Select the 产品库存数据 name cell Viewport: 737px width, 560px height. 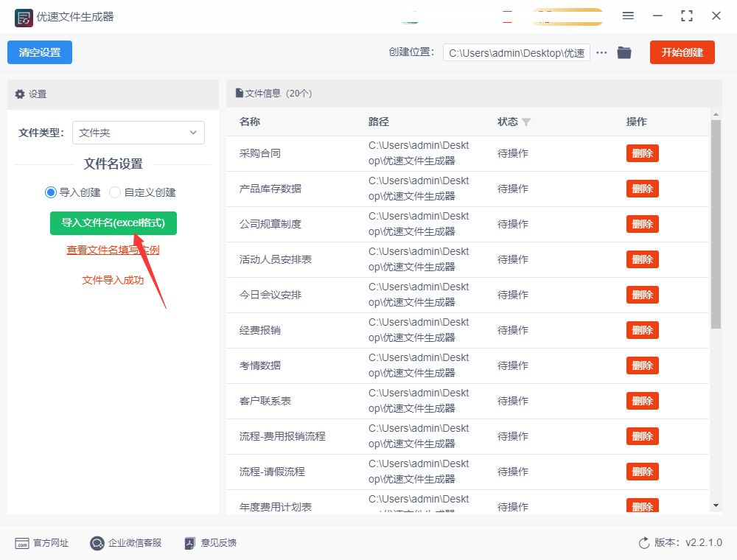pos(270,189)
